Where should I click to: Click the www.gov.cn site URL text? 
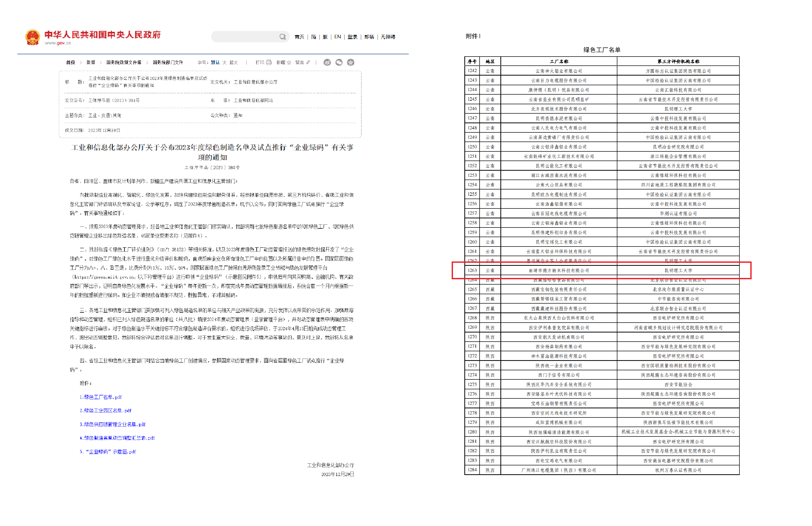(58, 43)
